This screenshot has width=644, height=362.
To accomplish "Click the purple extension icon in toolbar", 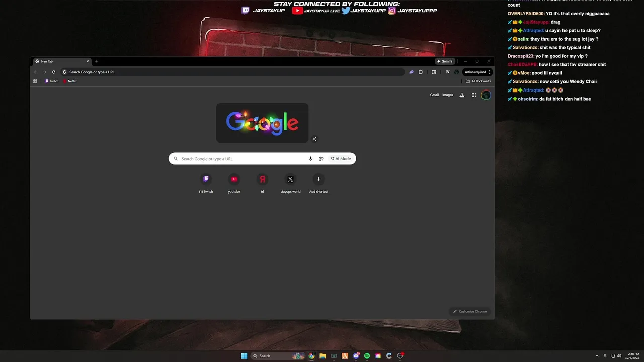I will tap(411, 72).
